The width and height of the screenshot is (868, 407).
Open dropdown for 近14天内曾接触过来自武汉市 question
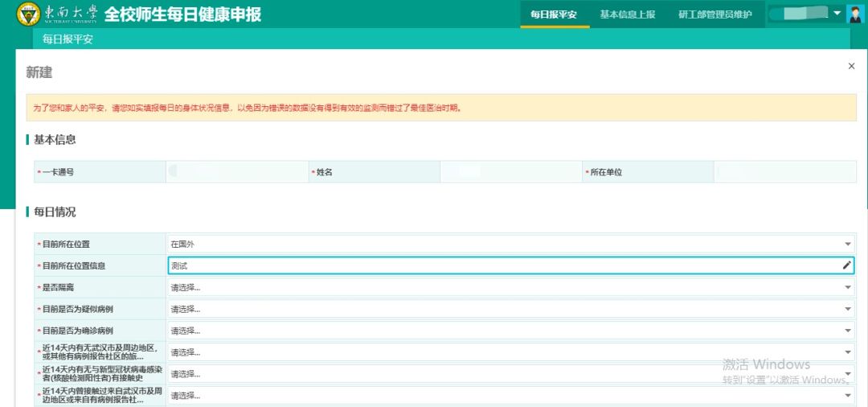click(510, 396)
